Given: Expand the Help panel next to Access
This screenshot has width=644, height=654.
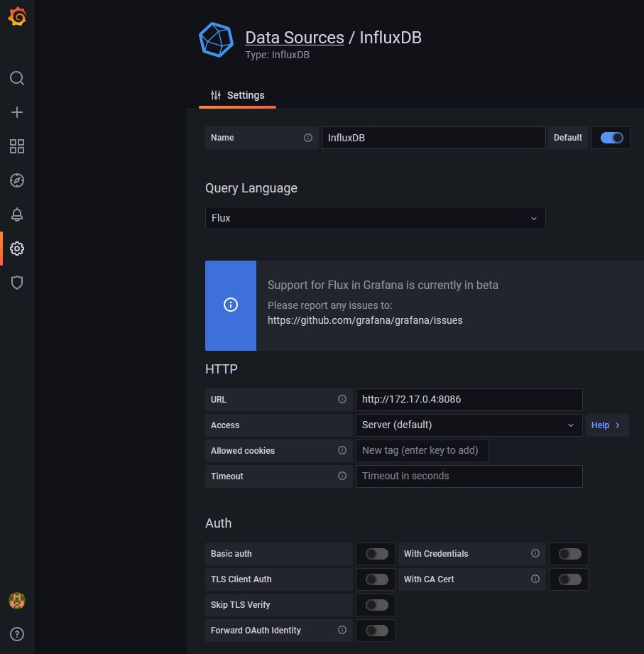Looking at the screenshot, I should coord(607,425).
